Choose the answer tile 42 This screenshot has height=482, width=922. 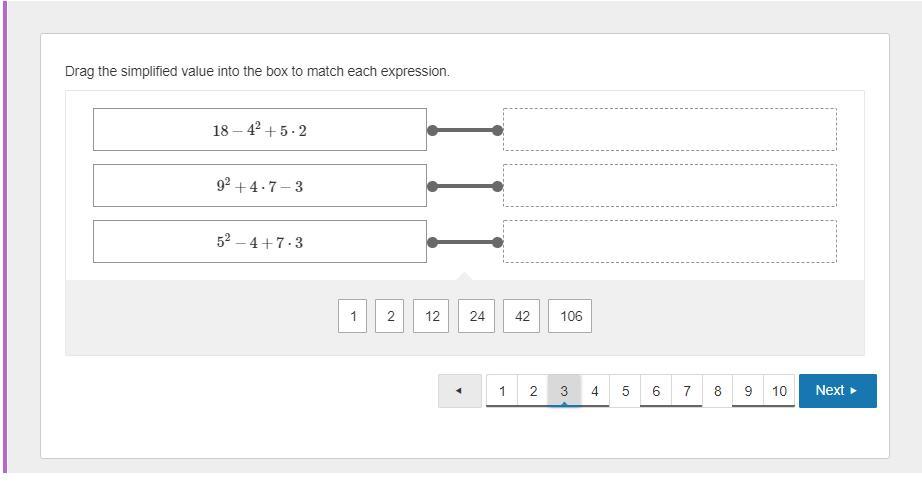[x=522, y=316]
